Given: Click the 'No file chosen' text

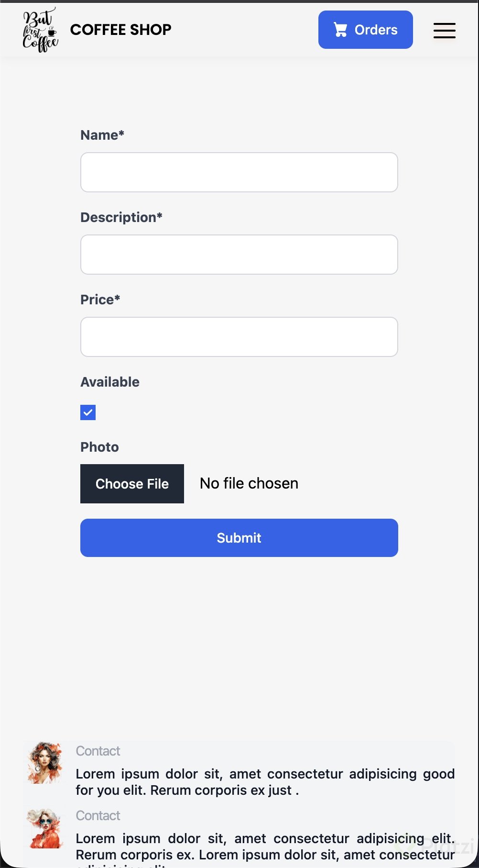Looking at the screenshot, I should [x=249, y=483].
